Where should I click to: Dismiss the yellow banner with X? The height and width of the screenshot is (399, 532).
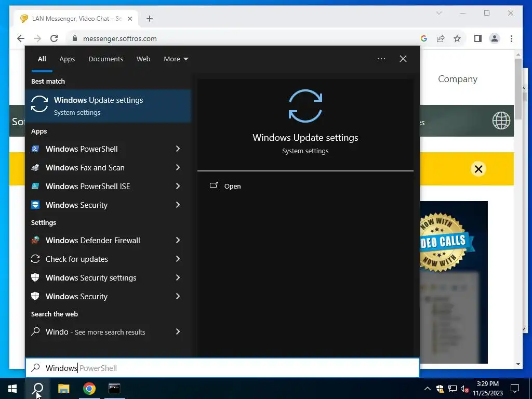click(x=478, y=169)
